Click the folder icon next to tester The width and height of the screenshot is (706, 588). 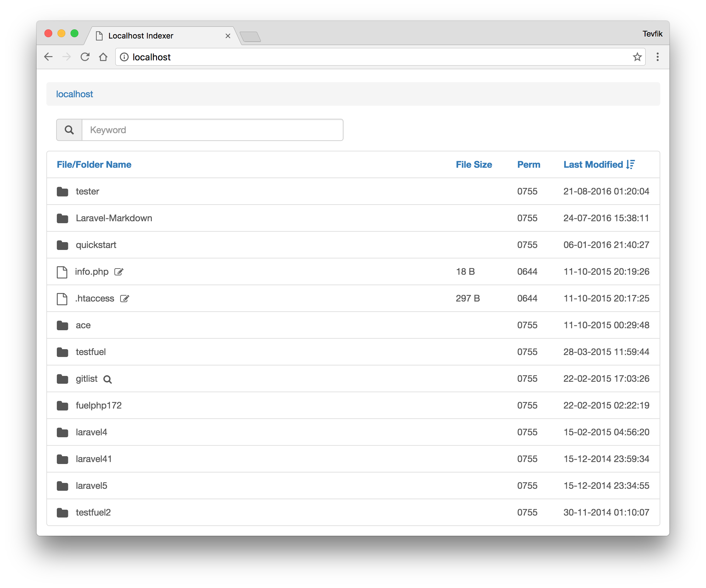[x=63, y=191]
